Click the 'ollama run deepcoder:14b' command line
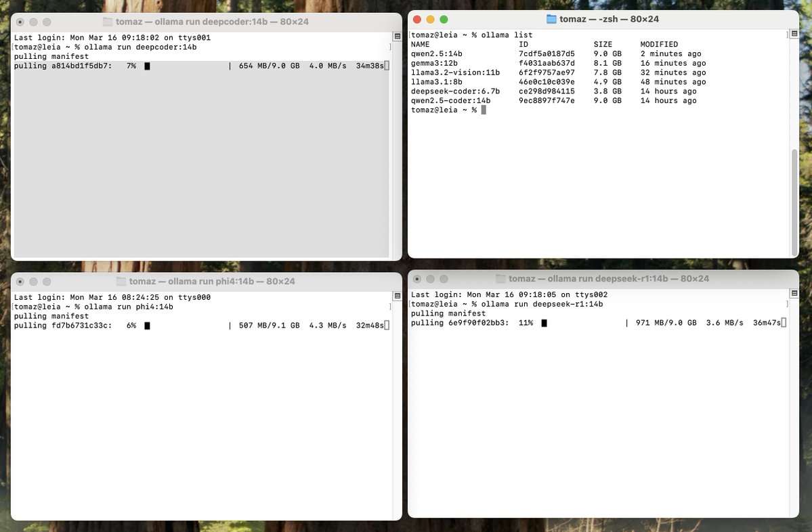The height and width of the screenshot is (532, 812). (140, 47)
